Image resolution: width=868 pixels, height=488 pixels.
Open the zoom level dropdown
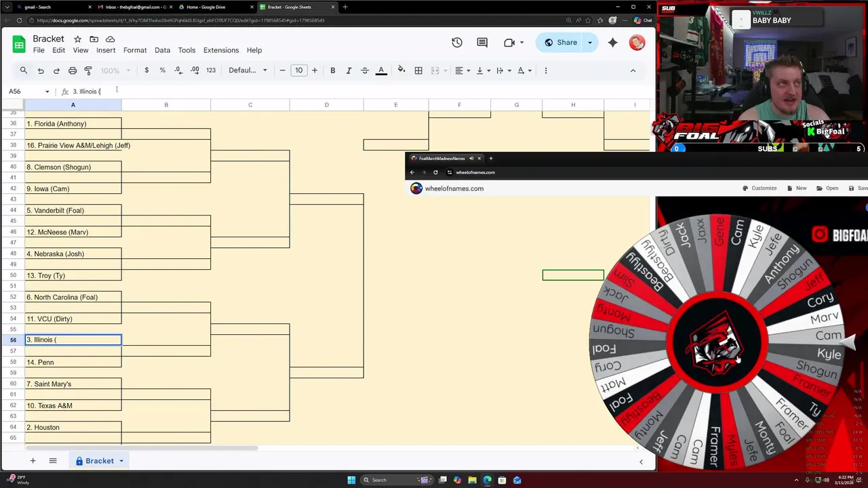point(115,70)
